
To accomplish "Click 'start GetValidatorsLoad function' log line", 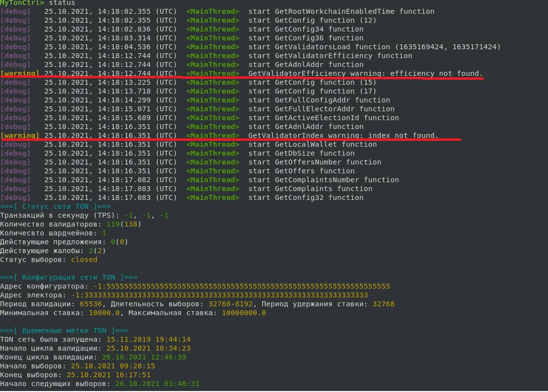I will coord(375,47).
